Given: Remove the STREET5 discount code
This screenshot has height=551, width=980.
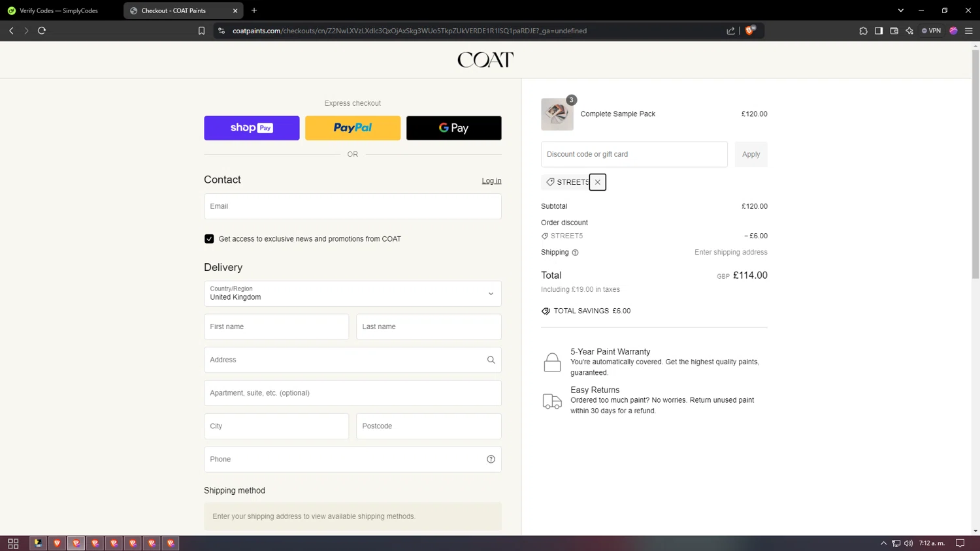Looking at the screenshot, I should point(597,182).
